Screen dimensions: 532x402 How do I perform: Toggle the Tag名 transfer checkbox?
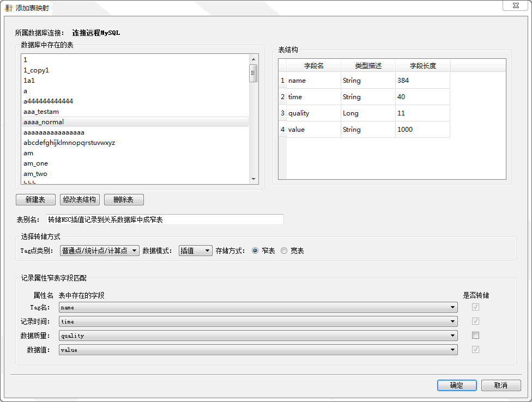coord(476,307)
